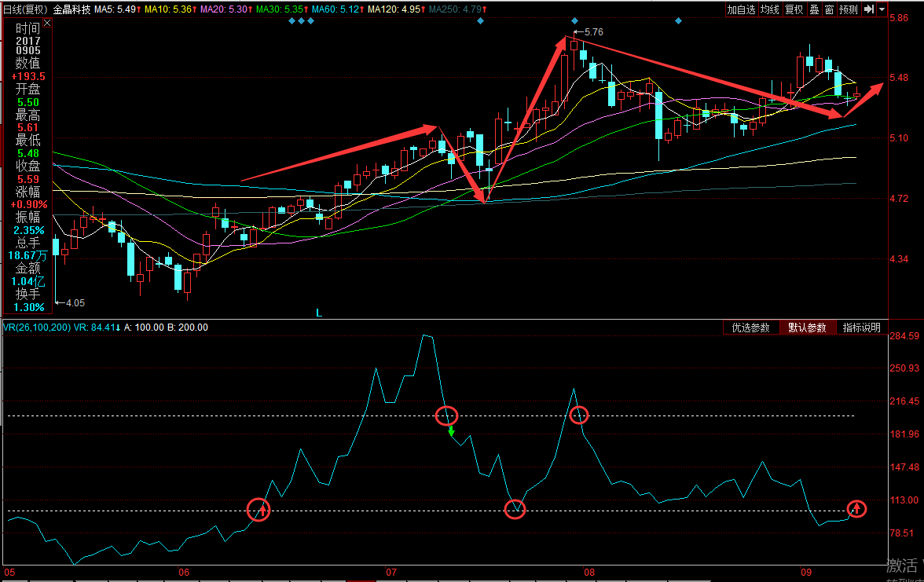Viewport: 924px width, 582px height.
Task: Click the +0.90% 涨幅 value
Action: click(29, 205)
